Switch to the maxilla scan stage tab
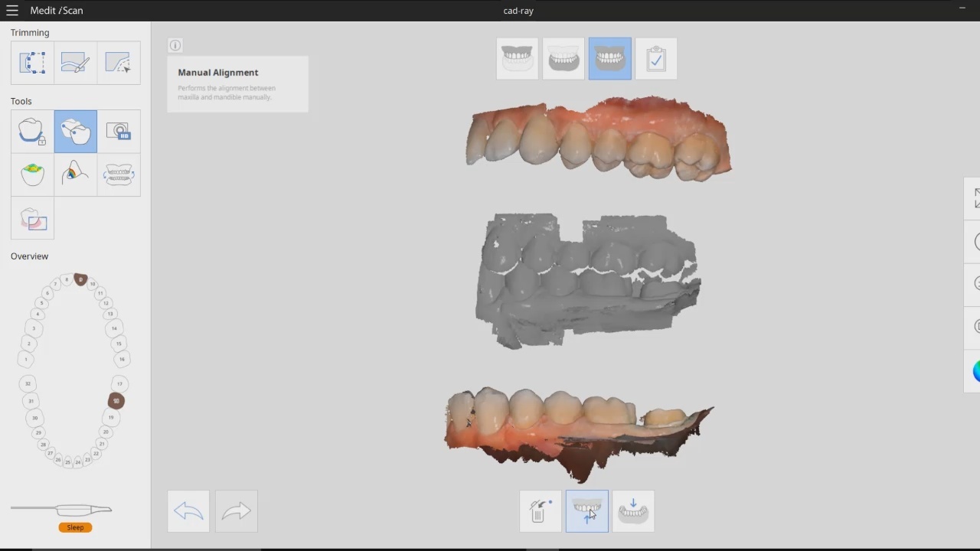Screen dimensions: 980x551 518,59
